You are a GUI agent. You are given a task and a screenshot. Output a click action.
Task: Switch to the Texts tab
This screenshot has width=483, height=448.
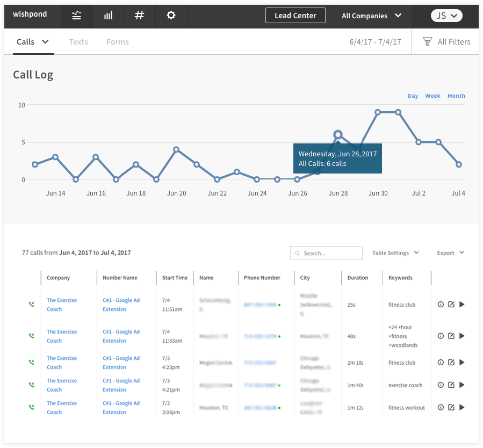(78, 42)
